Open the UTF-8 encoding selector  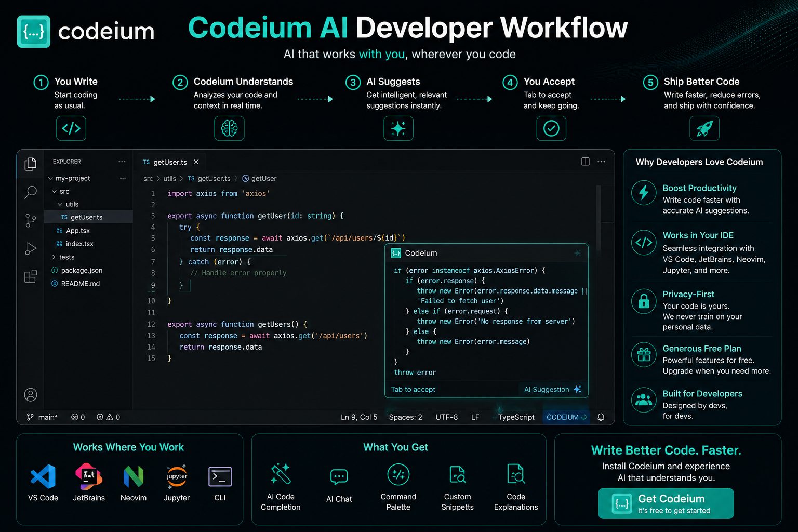447,417
